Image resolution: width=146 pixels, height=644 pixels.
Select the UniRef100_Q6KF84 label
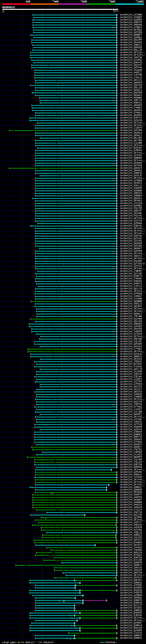tap(131, 573)
